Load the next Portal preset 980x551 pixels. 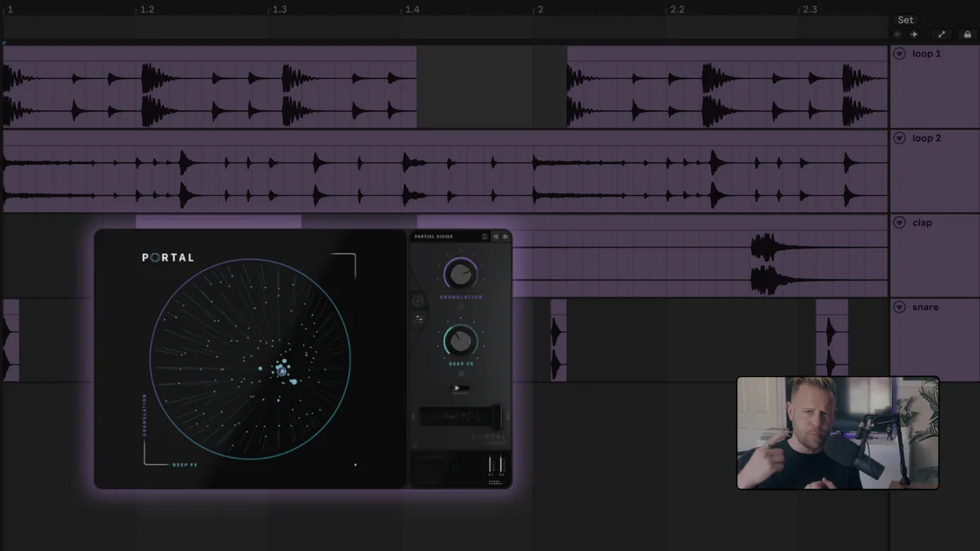(x=506, y=237)
